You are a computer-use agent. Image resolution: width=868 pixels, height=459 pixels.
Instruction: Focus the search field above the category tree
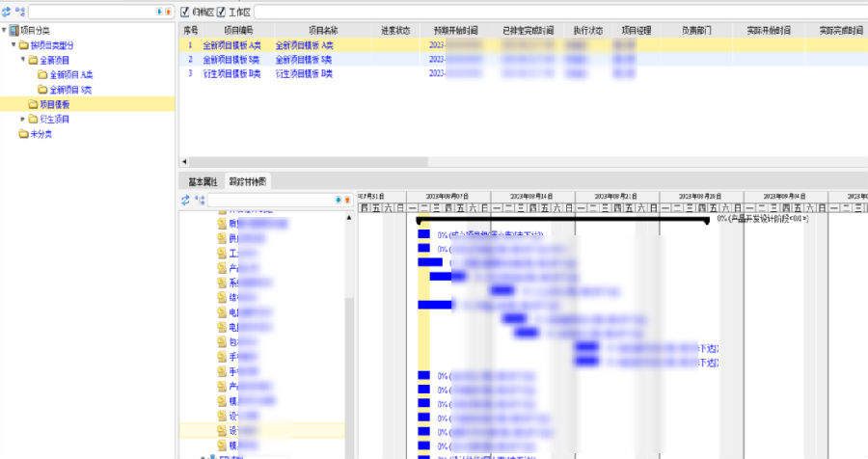[92, 12]
